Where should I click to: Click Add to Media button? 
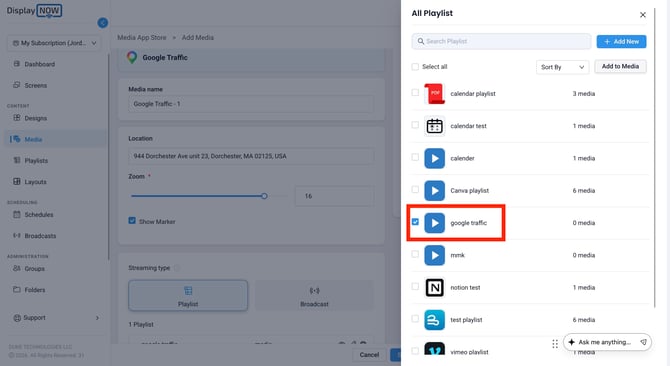tap(620, 66)
